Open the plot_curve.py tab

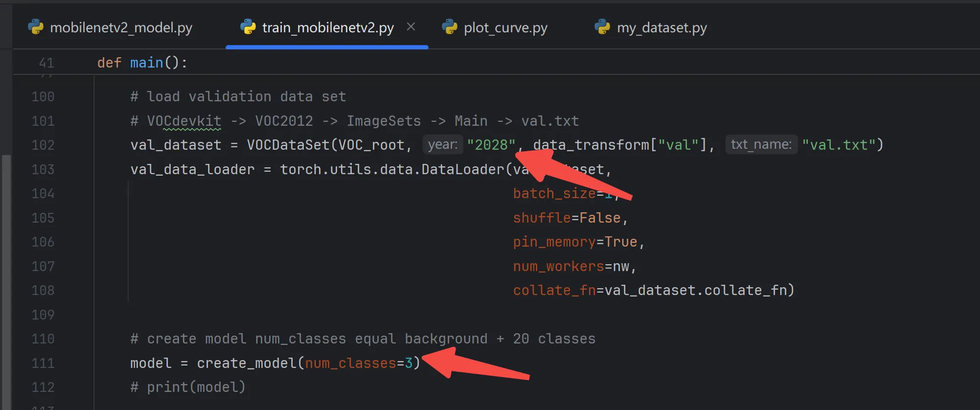495,27
